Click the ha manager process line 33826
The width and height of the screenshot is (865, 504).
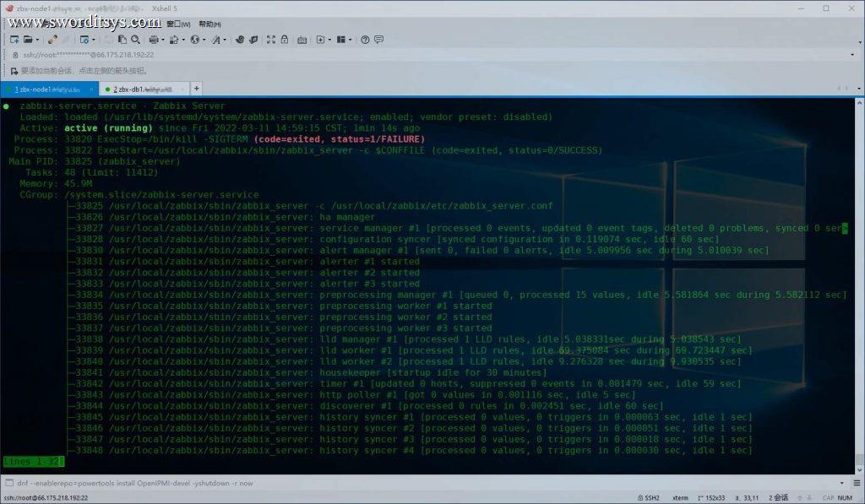(220, 217)
